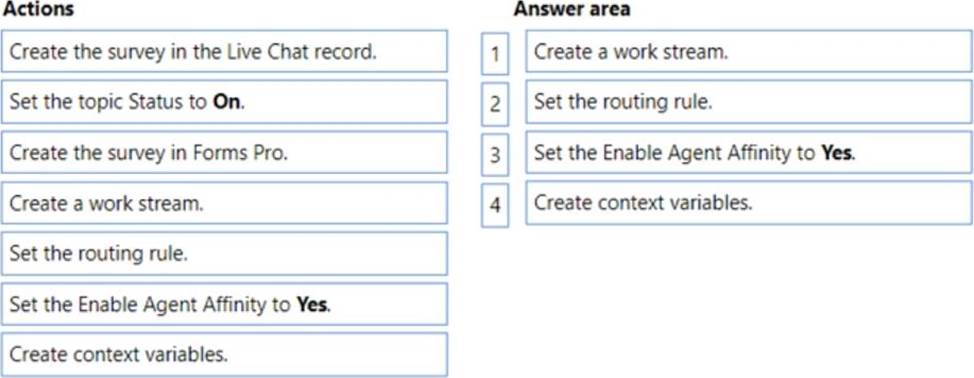Image resolution: width=974 pixels, height=378 pixels.
Task: Click answer slot 4 'Create context variables'
Action: [749, 202]
